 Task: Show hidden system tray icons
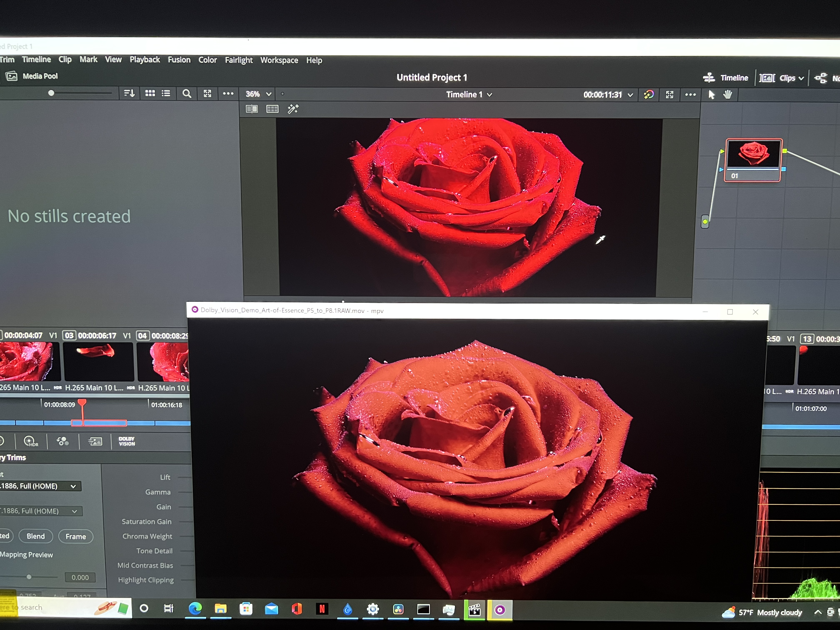(818, 612)
